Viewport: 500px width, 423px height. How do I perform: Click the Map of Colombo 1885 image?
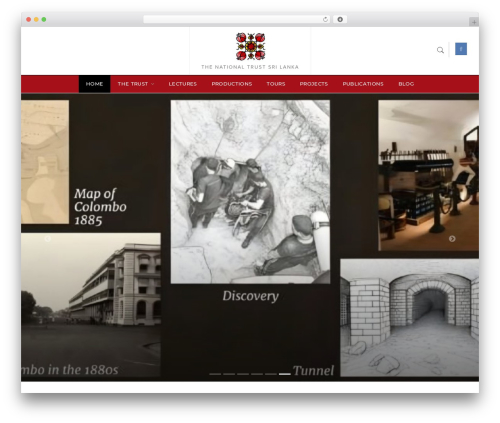[45, 162]
